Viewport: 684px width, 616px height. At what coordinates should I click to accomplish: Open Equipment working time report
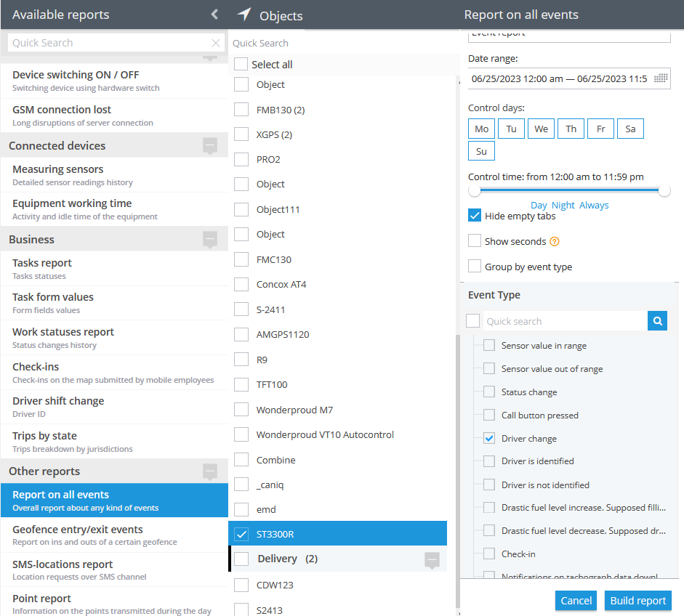(114, 209)
